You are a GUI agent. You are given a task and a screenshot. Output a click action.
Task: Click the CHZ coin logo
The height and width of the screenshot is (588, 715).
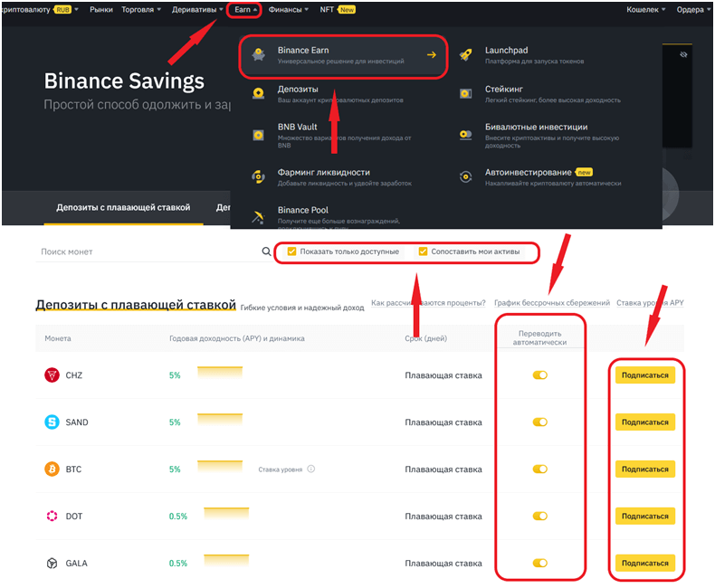click(52, 375)
